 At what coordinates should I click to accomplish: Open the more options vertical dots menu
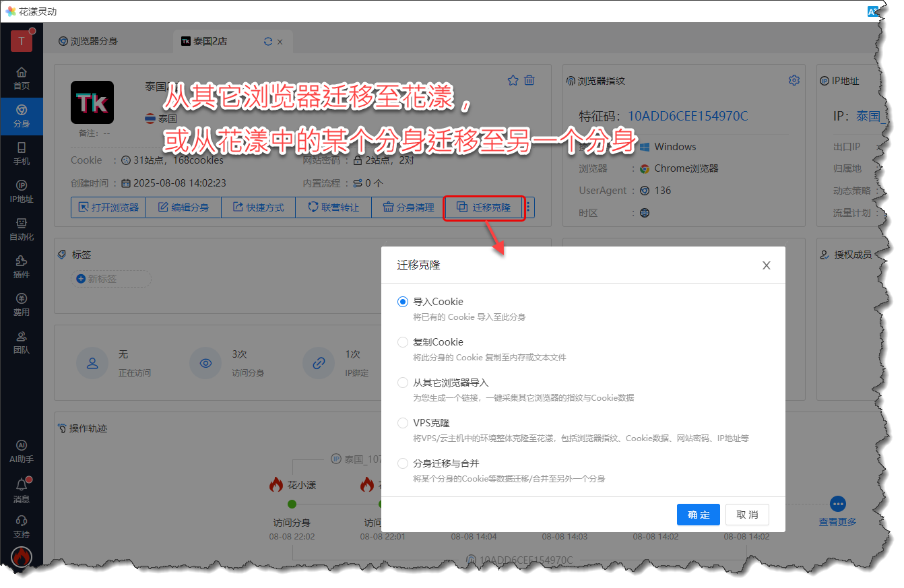(x=529, y=207)
